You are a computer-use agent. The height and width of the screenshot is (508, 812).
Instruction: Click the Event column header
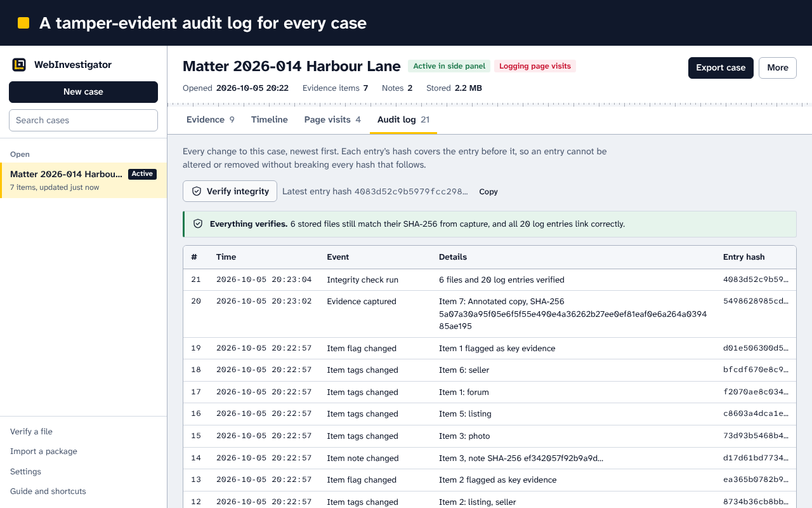click(x=338, y=257)
